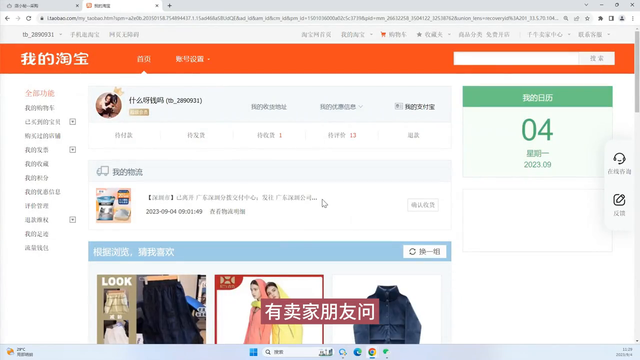The height and width of the screenshot is (360, 640).
Task: Open the browser profile icon
Action: (x=622, y=18)
